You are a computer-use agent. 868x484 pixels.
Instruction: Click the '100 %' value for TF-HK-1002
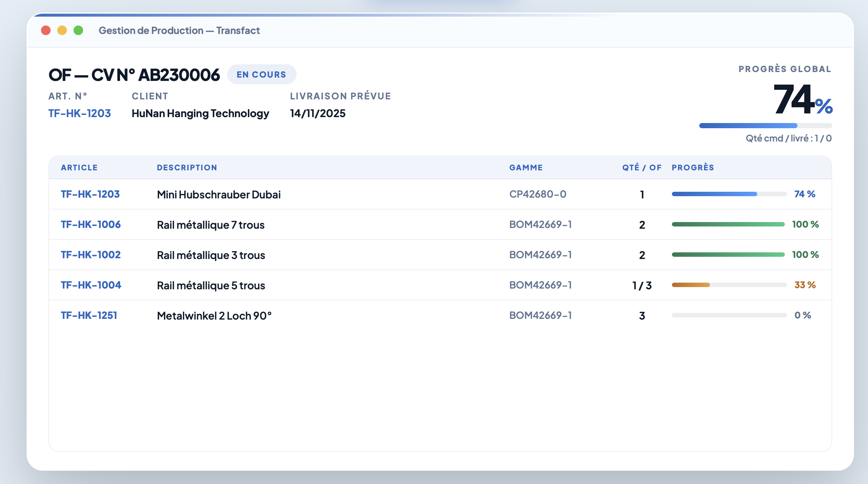(x=806, y=255)
